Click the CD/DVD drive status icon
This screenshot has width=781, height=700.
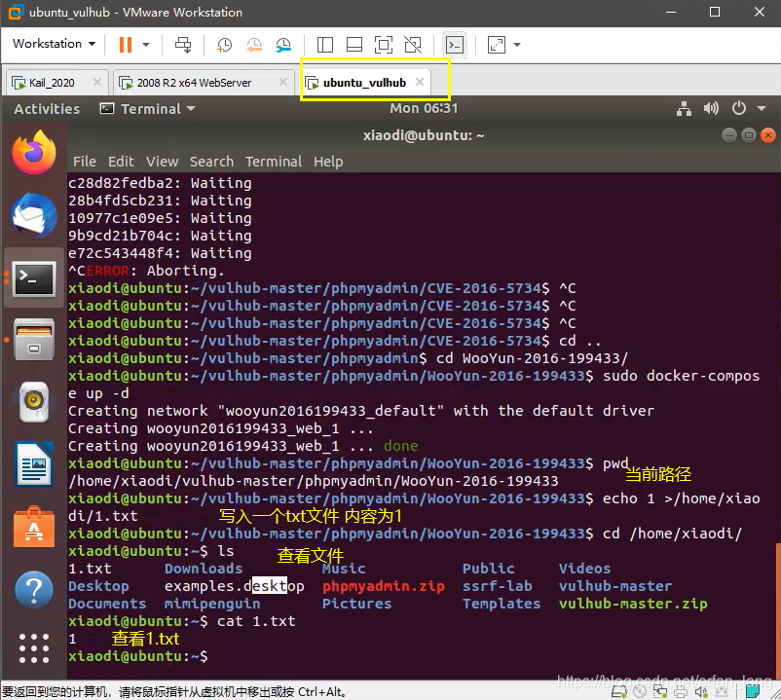[x=640, y=691]
